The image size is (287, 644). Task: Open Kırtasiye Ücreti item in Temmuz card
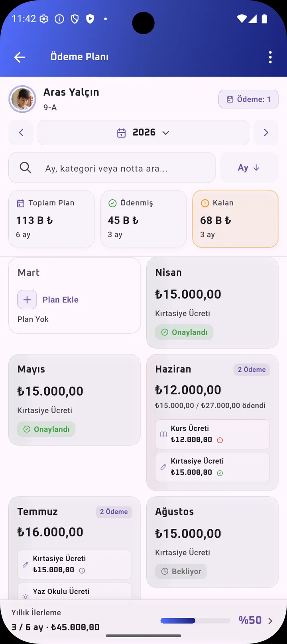point(75,565)
